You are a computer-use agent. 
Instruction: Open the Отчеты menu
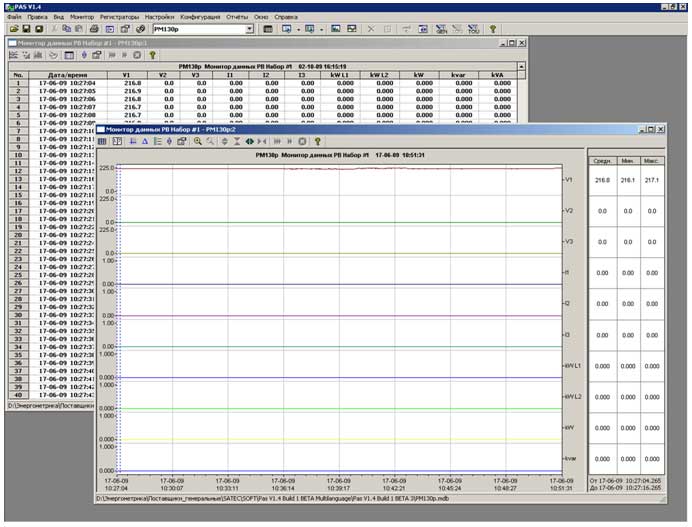click(237, 17)
